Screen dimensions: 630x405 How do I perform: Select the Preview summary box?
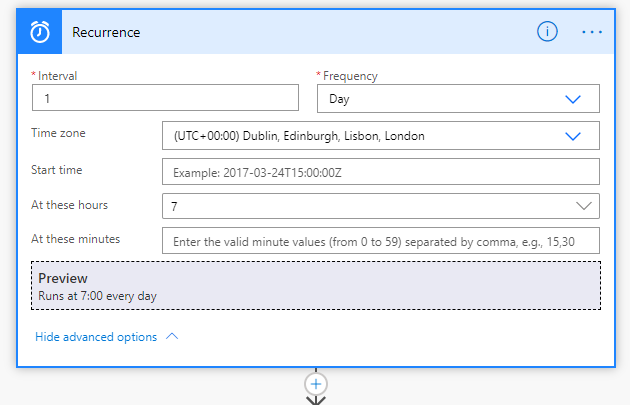(316, 286)
